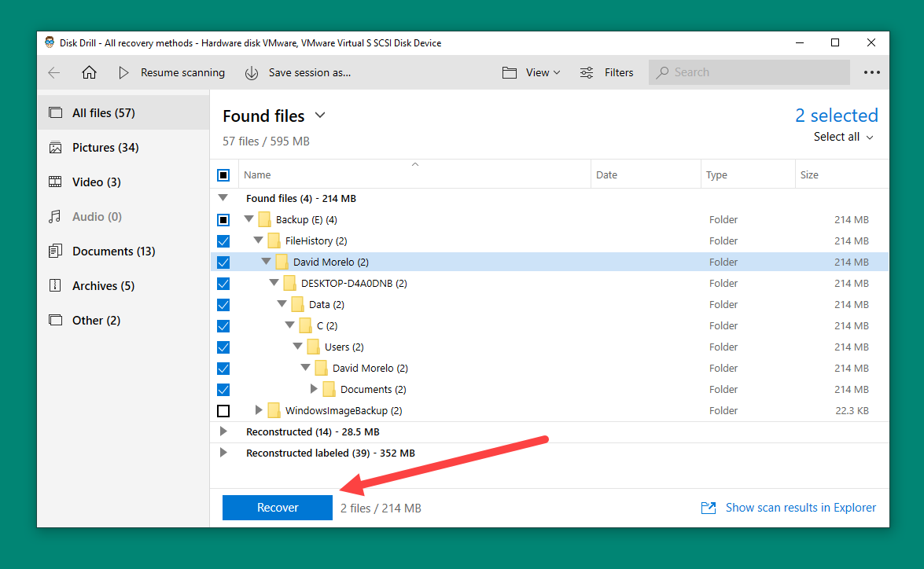
Task: Open the three-dot more options menu
Action: 871,72
